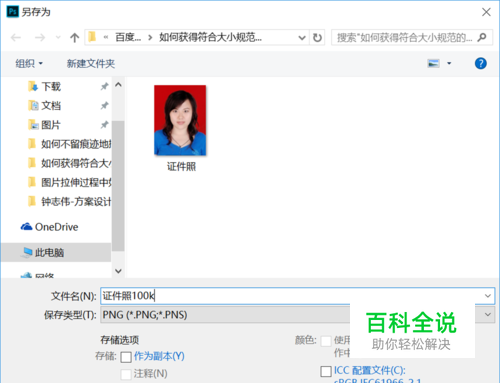Image resolution: width=500 pixels, height=383 pixels.
Task: Click the Back navigation arrow
Action: [x=16, y=37]
